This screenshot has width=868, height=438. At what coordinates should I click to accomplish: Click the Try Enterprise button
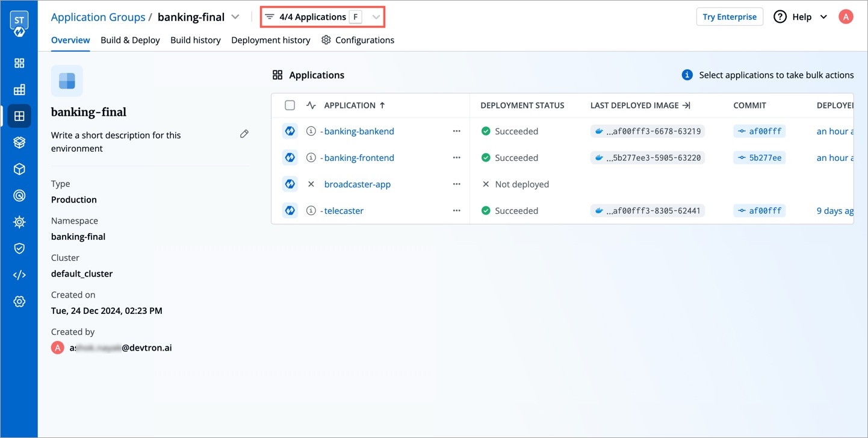(729, 17)
